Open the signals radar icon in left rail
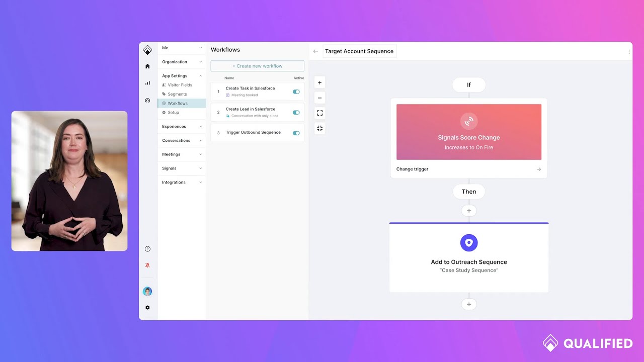644x362 pixels. (x=147, y=101)
